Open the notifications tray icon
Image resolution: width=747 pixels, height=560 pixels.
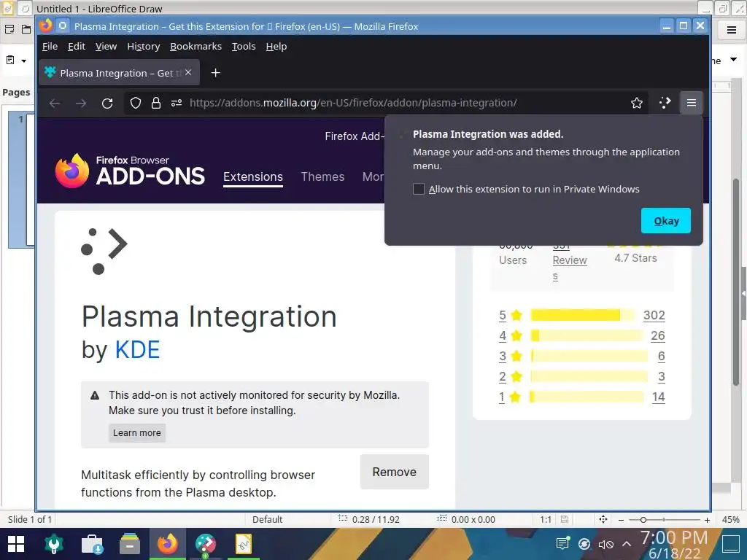(562, 543)
